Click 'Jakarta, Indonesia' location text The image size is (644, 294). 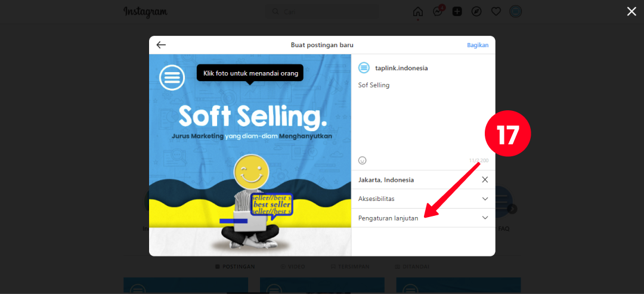click(386, 180)
